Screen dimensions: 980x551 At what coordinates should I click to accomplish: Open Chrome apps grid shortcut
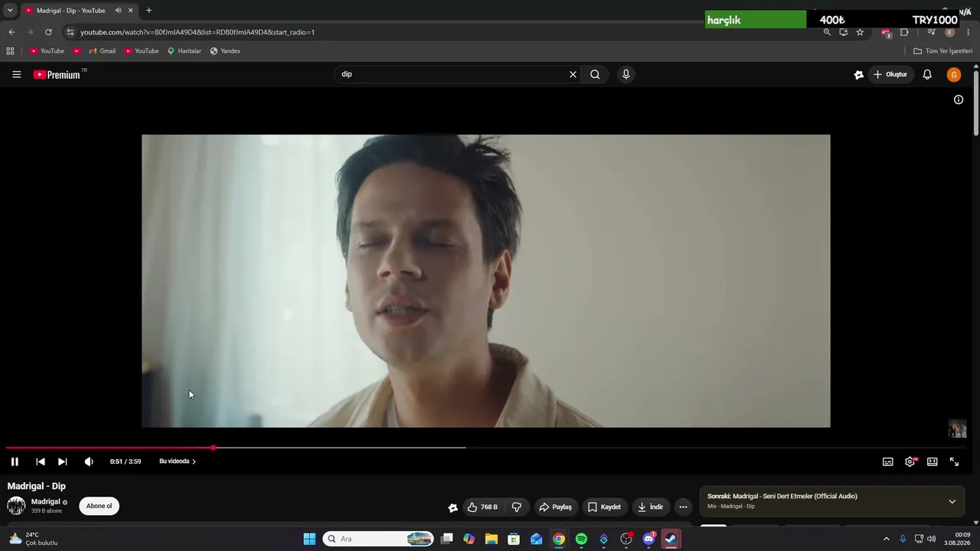[10, 51]
